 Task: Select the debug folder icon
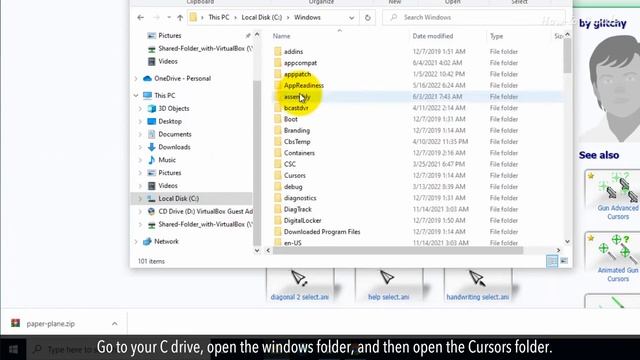click(x=278, y=187)
